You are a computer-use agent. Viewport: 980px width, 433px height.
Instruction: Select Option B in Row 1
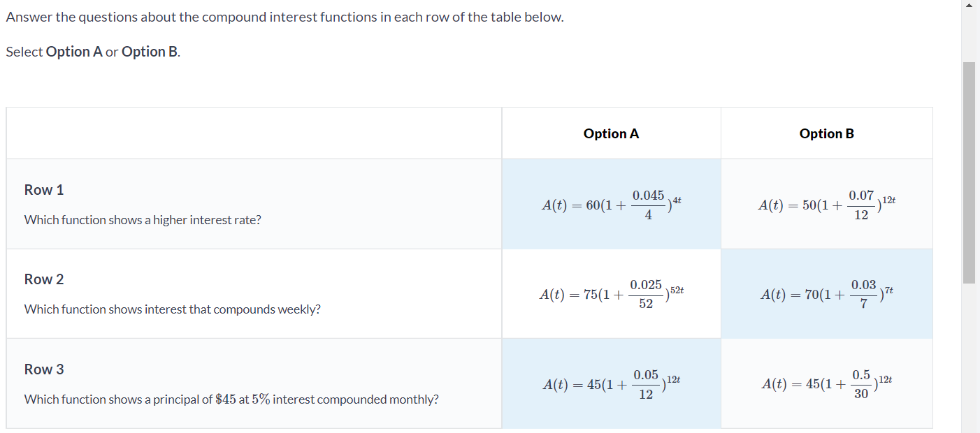(826, 203)
